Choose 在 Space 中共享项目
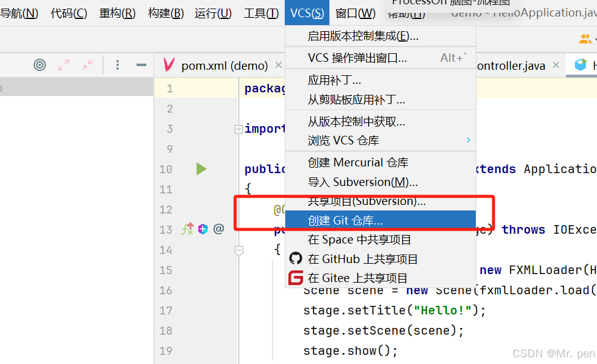The width and height of the screenshot is (597, 364). [380, 240]
